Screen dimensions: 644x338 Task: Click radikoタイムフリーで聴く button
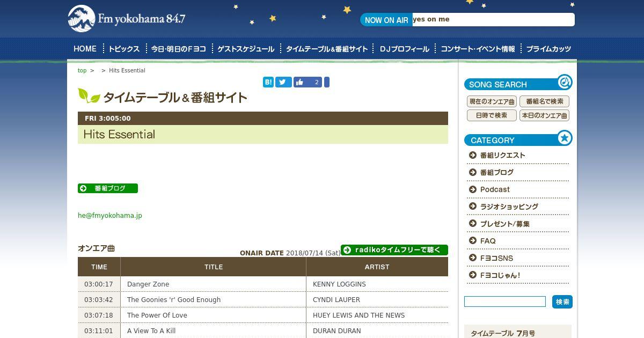pos(394,250)
